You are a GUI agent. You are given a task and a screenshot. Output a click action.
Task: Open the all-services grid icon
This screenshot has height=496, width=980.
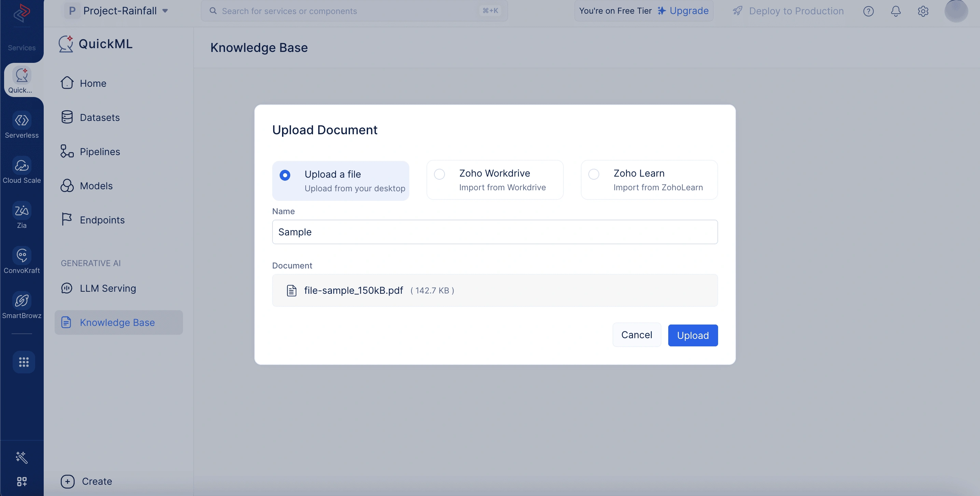(24, 362)
